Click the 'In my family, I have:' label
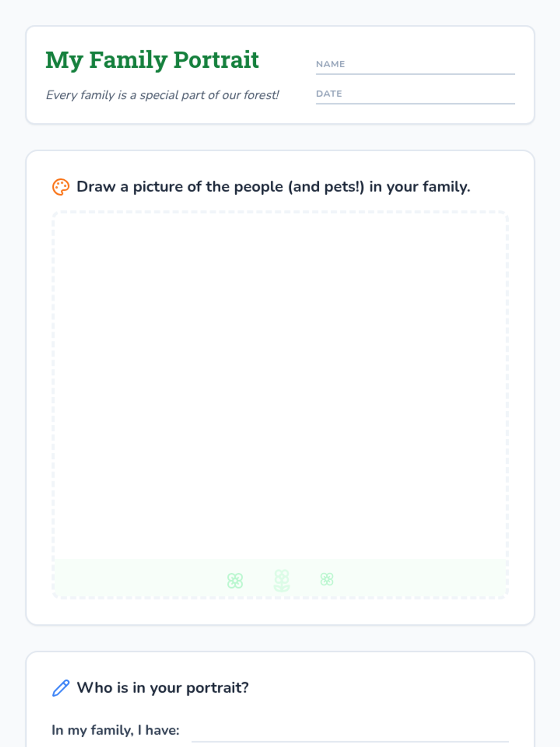The height and width of the screenshot is (747, 560). [115, 730]
